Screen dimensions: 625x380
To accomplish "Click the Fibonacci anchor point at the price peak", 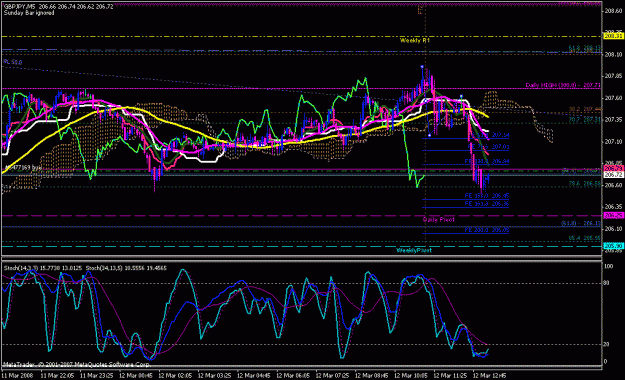I will tap(422, 67).
